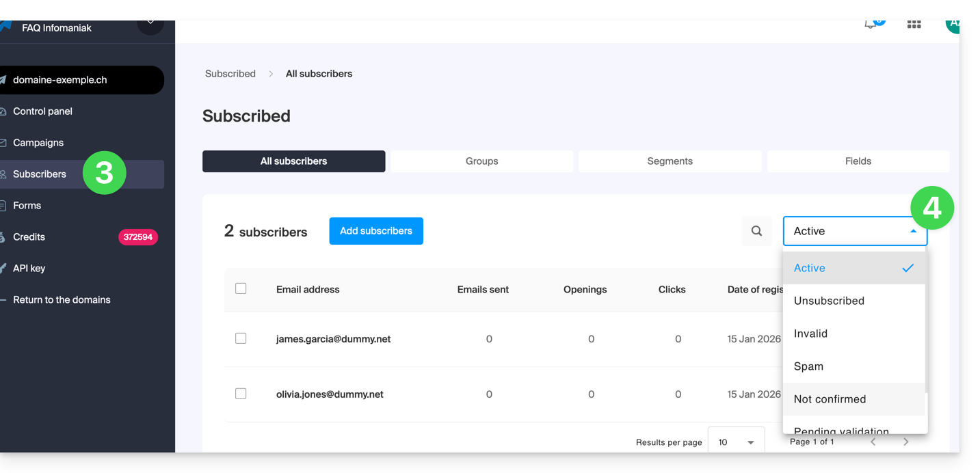Screen dimensions: 980x473
Task: Click the Add subscribers button
Action: (x=376, y=231)
